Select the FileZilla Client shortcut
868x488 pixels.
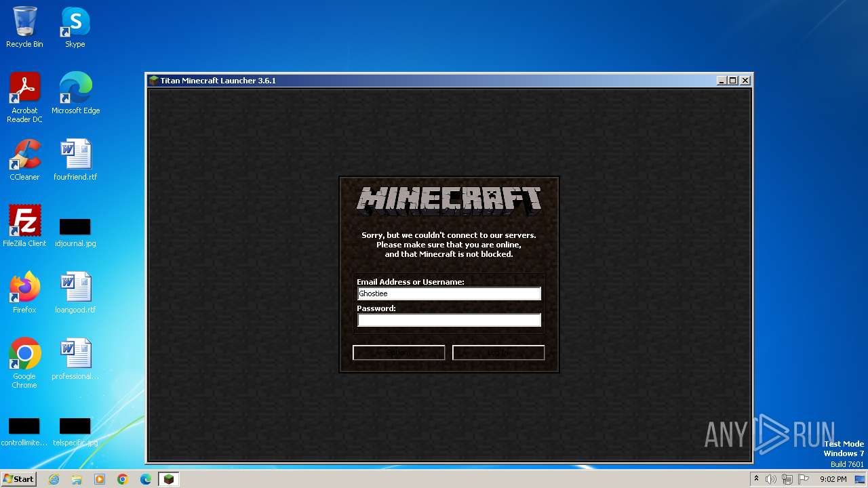[x=24, y=226]
